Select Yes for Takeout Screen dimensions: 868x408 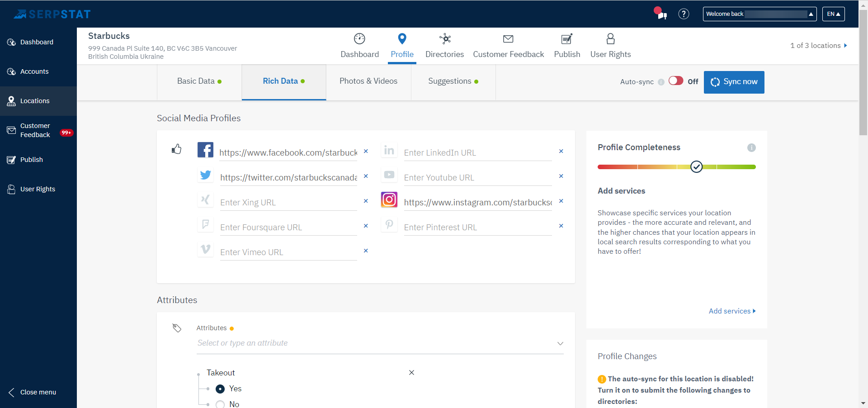click(220, 389)
